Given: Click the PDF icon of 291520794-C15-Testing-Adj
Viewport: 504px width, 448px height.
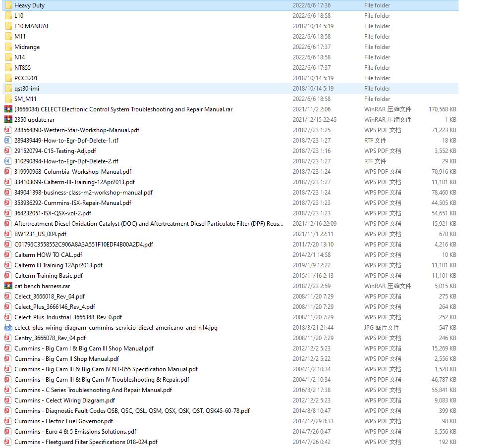Looking at the screenshot, I should (8, 151).
